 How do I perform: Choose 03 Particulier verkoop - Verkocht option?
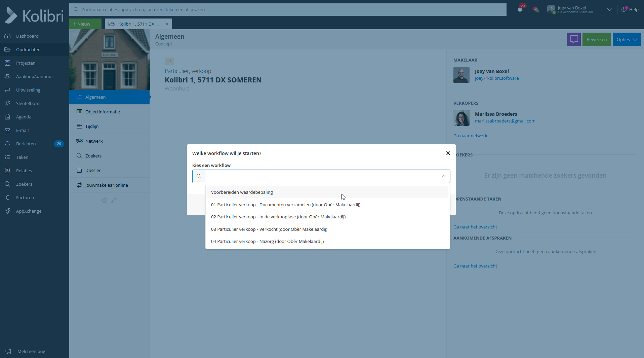[x=269, y=229]
